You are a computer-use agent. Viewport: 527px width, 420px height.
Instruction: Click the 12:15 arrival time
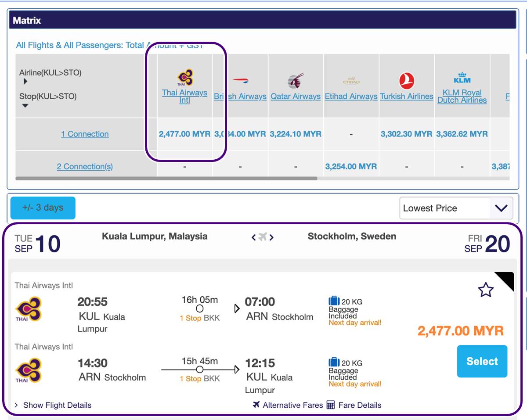click(260, 363)
